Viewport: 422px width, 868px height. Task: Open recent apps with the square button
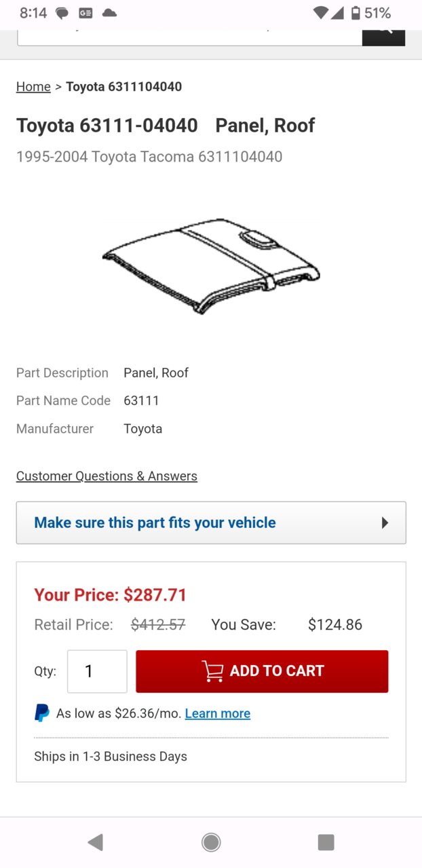326,842
